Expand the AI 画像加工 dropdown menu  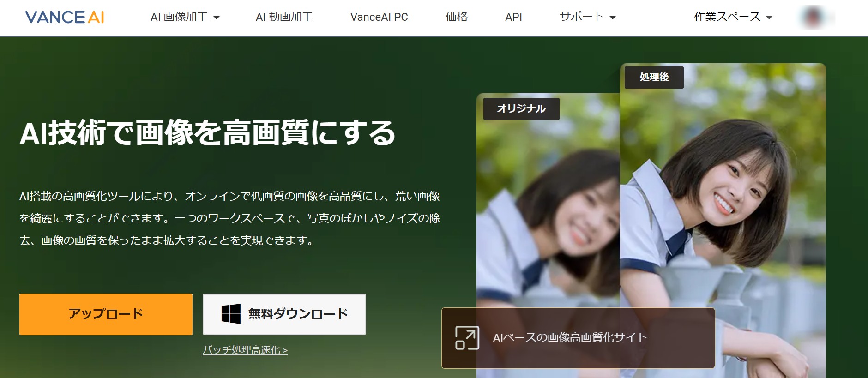pos(185,17)
